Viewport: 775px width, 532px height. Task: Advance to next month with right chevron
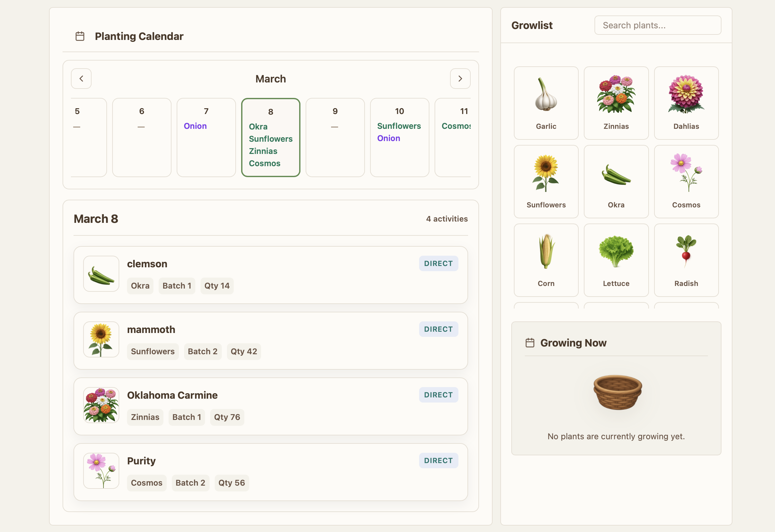click(x=460, y=79)
